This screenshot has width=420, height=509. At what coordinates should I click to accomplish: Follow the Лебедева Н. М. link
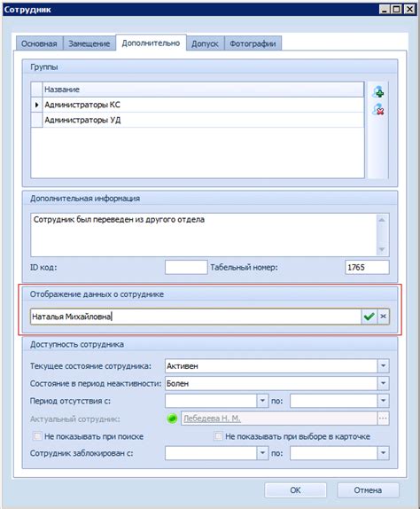212,419
